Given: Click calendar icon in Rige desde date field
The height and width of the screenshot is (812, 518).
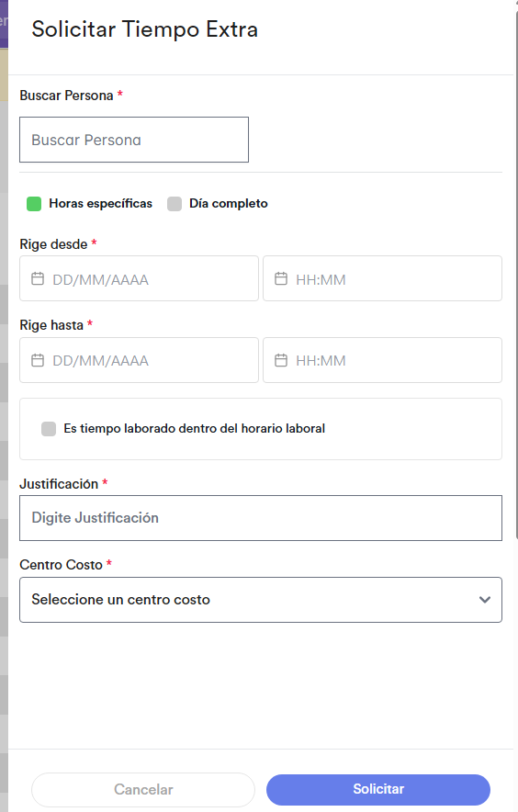Looking at the screenshot, I should pos(38,278).
